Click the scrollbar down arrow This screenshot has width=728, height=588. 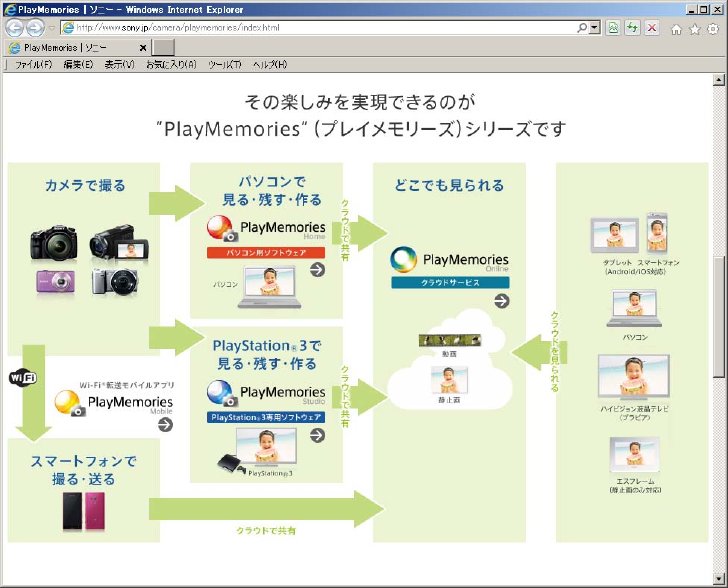pos(719,578)
